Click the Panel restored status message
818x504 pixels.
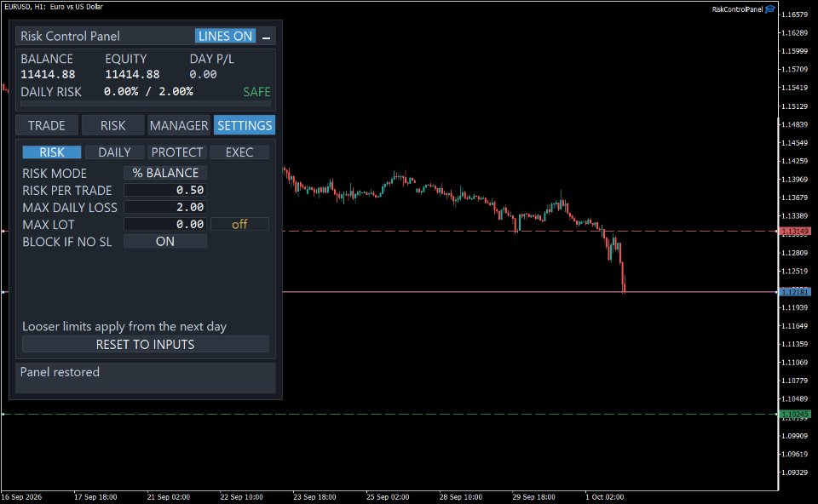coord(60,372)
